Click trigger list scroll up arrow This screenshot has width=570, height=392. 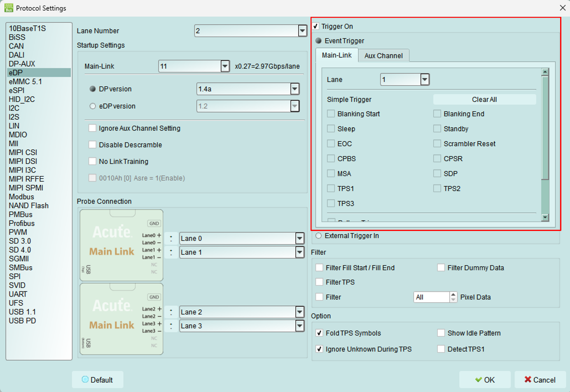545,72
